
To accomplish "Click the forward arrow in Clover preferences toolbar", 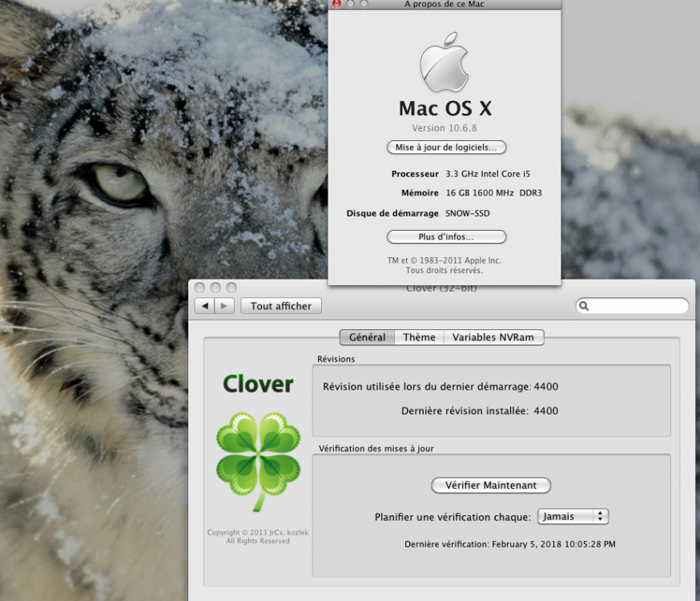I will point(224,306).
